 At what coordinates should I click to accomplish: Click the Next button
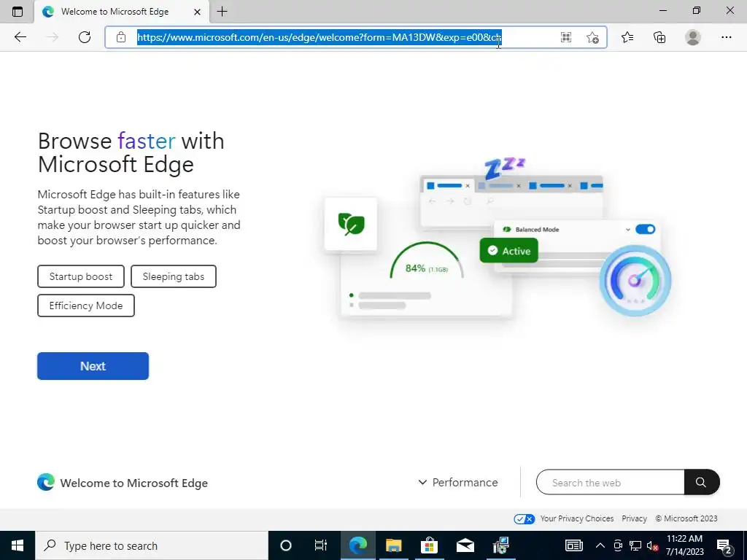tap(93, 366)
